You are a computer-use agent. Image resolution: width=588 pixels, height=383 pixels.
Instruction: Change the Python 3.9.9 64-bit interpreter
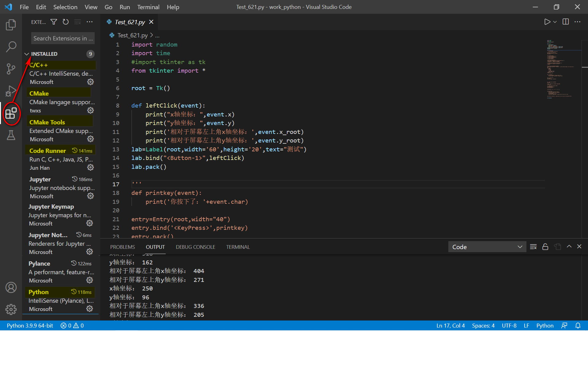tap(29, 325)
